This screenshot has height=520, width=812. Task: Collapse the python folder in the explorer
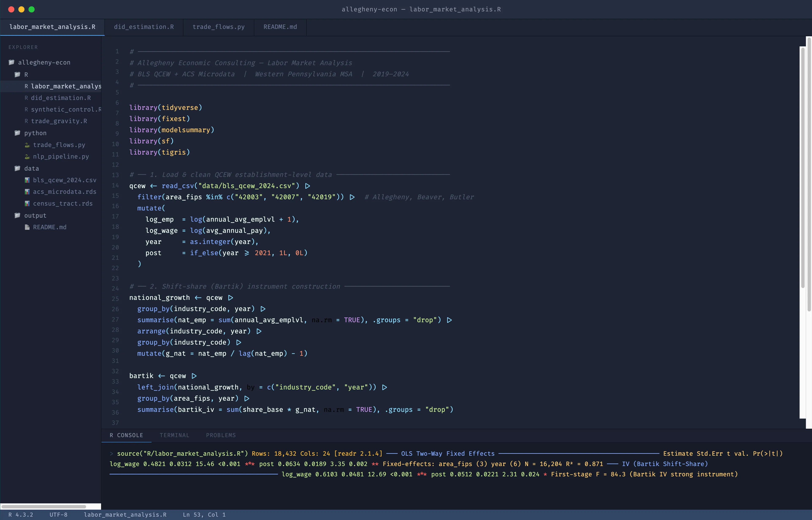point(17,133)
